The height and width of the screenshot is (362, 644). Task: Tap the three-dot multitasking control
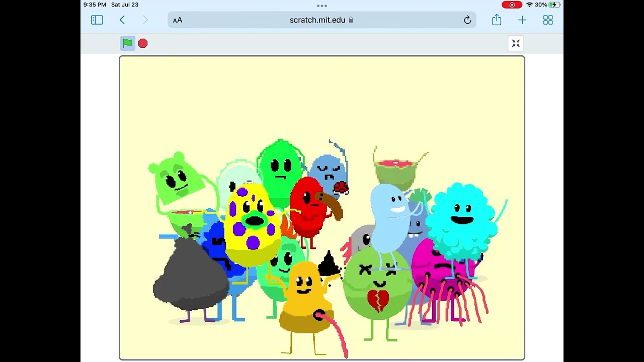click(x=322, y=6)
